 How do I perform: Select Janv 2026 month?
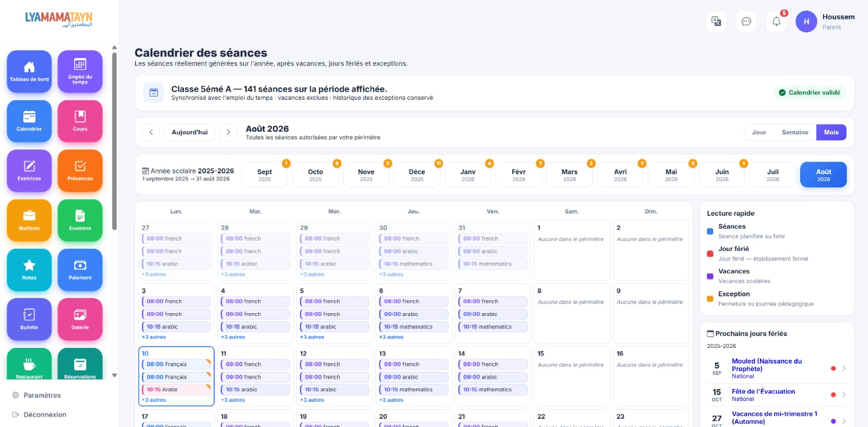[x=468, y=175]
